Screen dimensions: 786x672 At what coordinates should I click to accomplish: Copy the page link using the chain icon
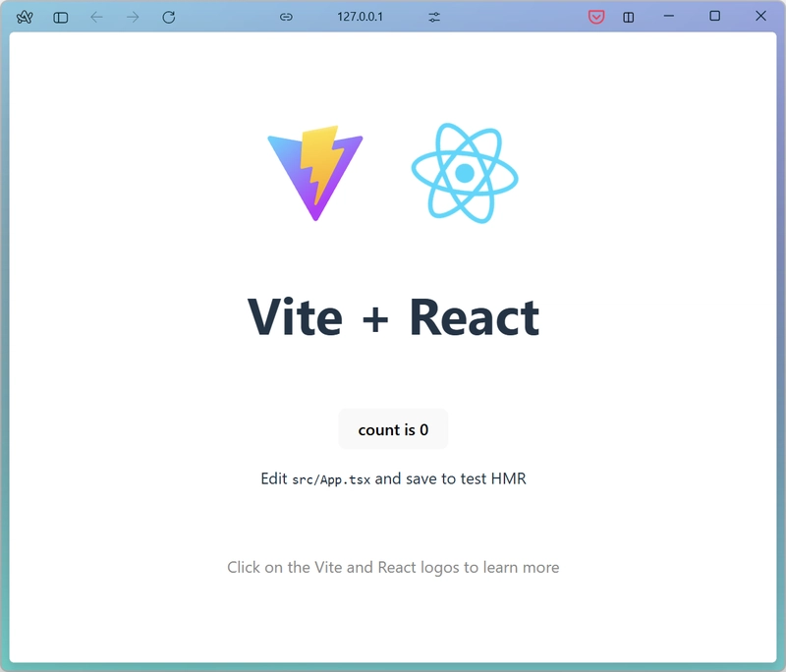[286, 17]
